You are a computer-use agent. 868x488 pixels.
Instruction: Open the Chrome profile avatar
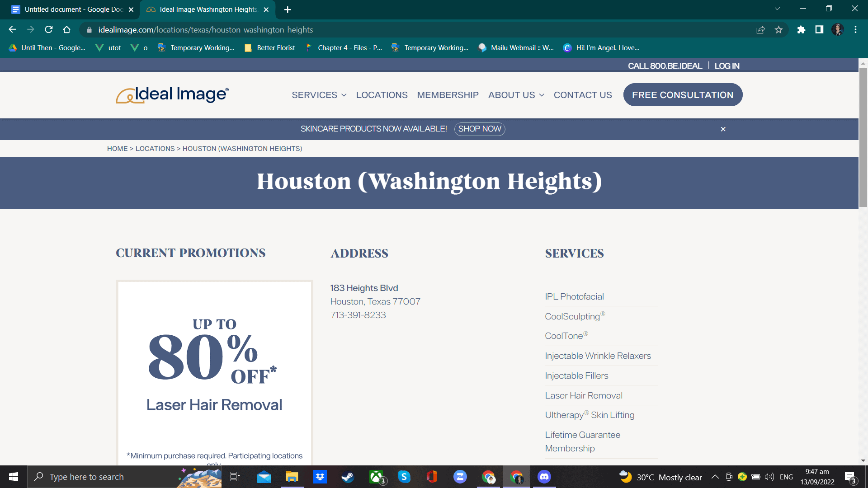tap(838, 30)
